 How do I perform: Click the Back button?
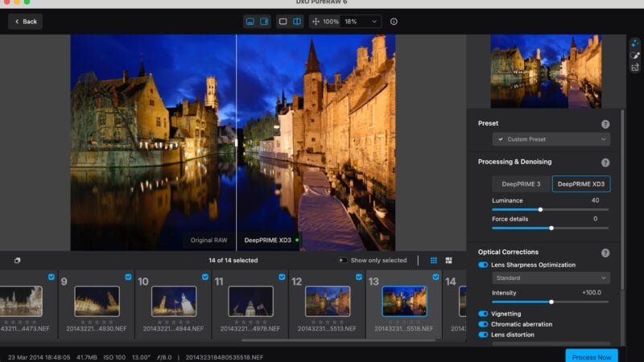click(26, 22)
